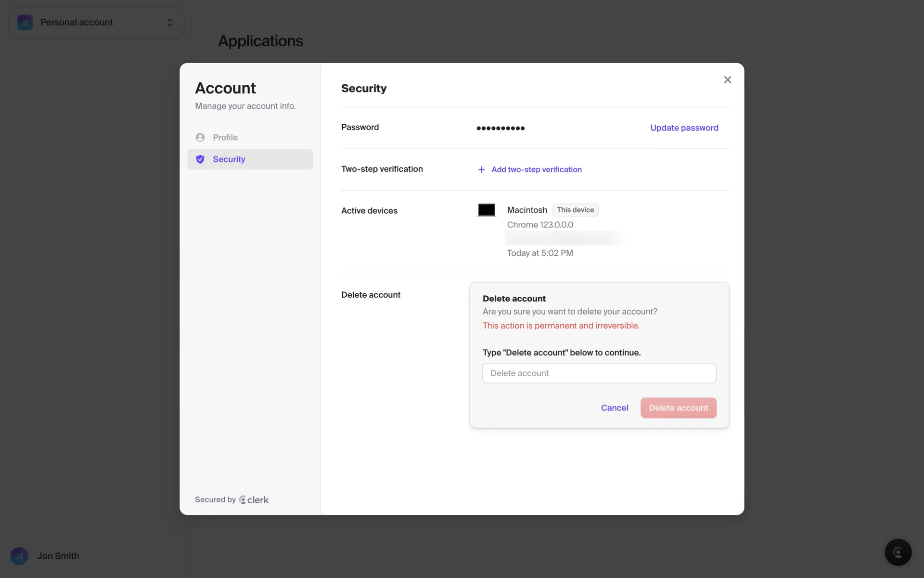Click the Clerk logo in footer
Image resolution: width=924 pixels, height=578 pixels.
[x=254, y=500]
